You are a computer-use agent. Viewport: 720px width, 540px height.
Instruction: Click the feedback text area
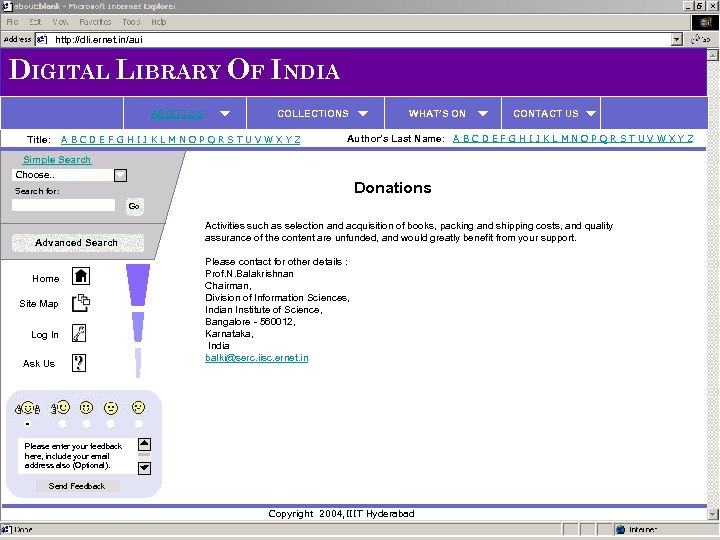tap(78, 456)
